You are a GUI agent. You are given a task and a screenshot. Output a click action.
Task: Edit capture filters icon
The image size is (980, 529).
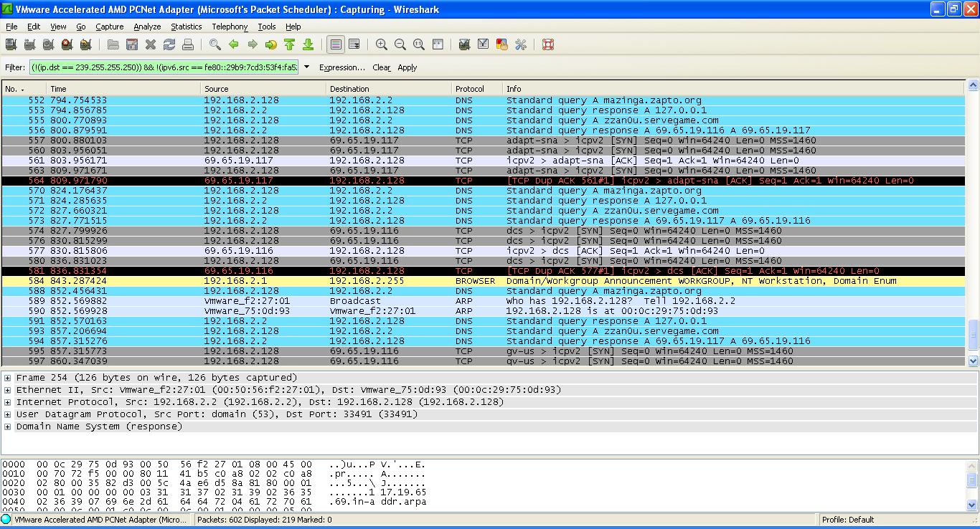click(x=465, y=44)
